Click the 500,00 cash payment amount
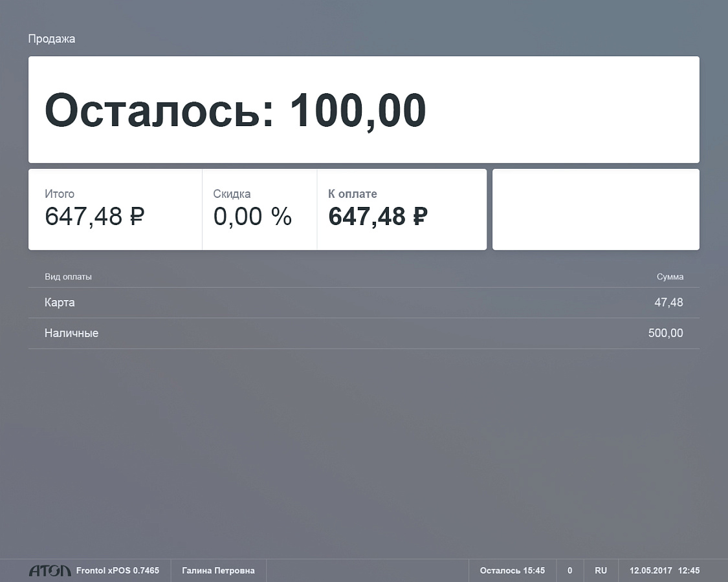Viewport: 728px width, 582px height. [665, 334]
